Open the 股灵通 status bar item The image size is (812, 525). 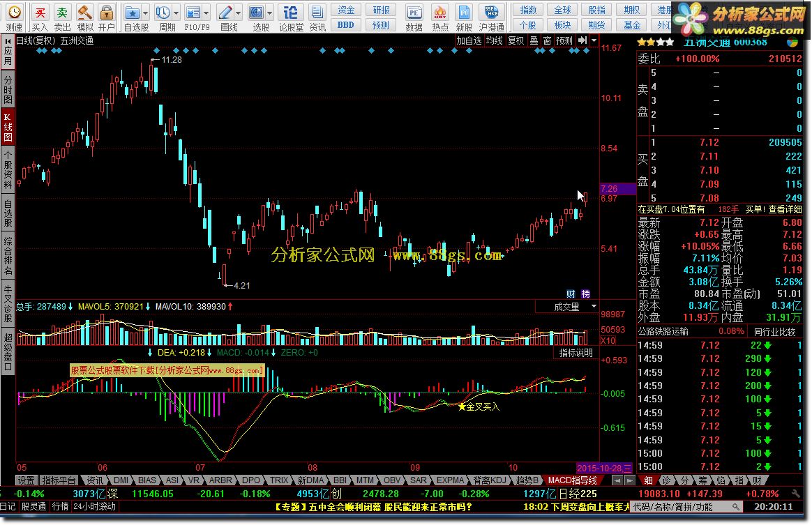33,506
